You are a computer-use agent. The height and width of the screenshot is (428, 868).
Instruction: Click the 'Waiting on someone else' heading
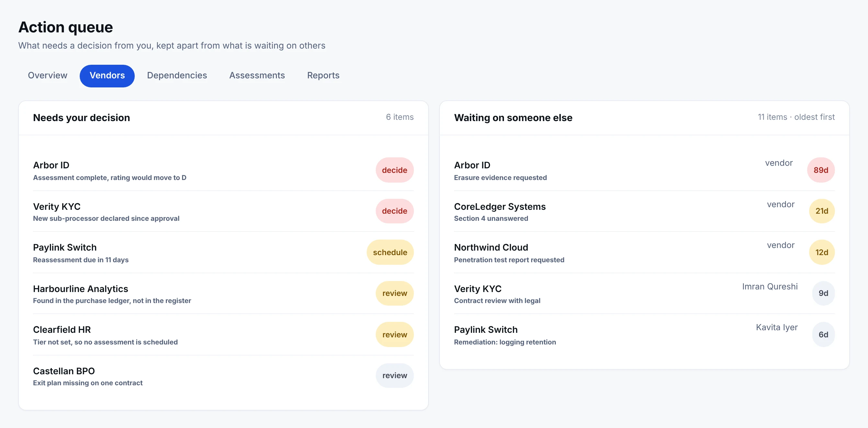point(513,118)
